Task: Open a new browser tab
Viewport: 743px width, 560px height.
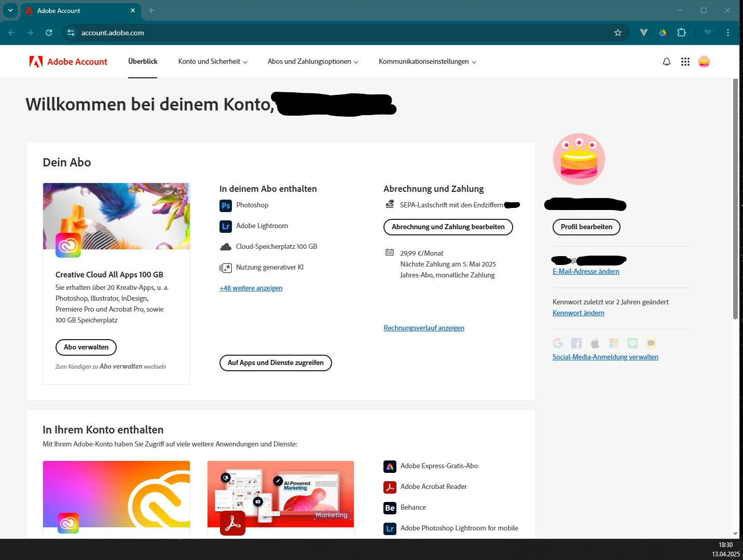Action: (x=152, y=10)
